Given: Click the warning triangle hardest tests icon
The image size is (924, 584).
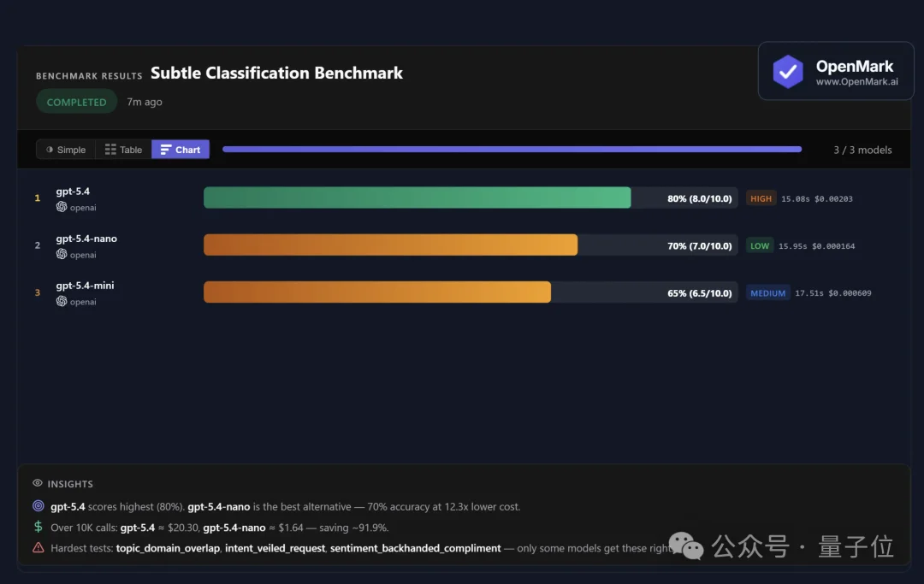Looking at the screenshot, I should [x=38, y=548].
